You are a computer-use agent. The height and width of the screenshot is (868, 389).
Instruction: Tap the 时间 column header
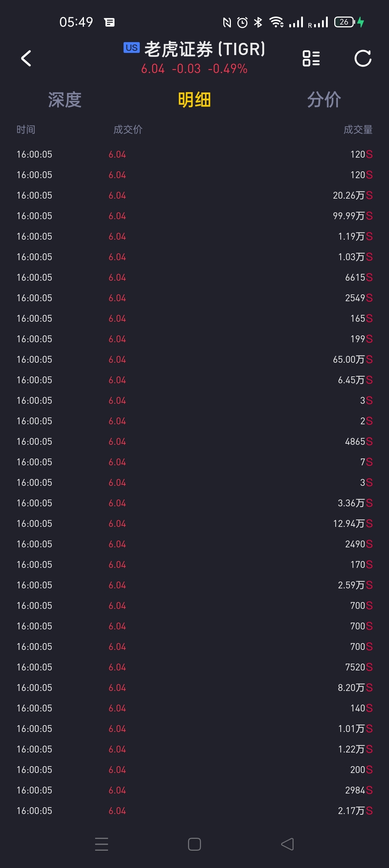point(26,130)
